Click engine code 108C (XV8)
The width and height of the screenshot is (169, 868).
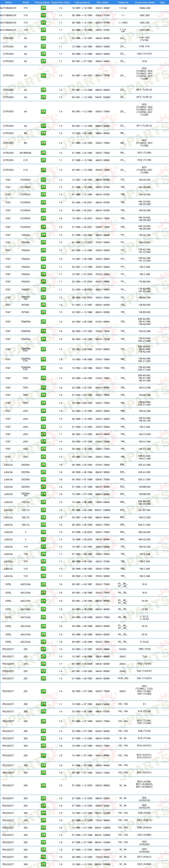(145, 649)
